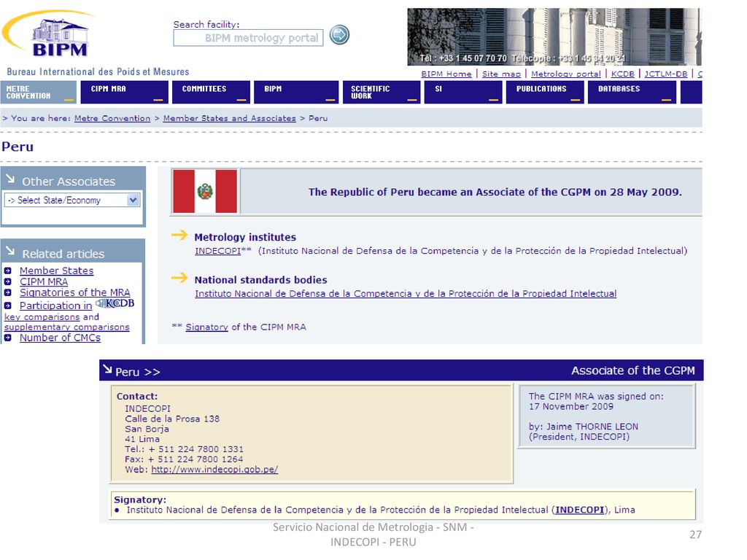Click the search go arrow button
Screen dimensions: 747x560
(339, 35)
